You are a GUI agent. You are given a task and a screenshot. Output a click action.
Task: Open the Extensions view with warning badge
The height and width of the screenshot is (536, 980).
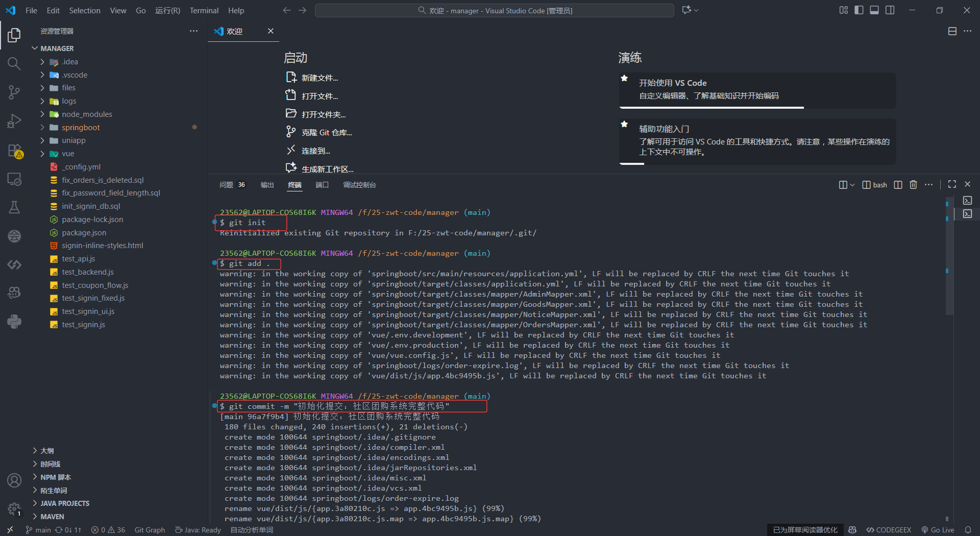pyautogui.click(x=14, y=151)
